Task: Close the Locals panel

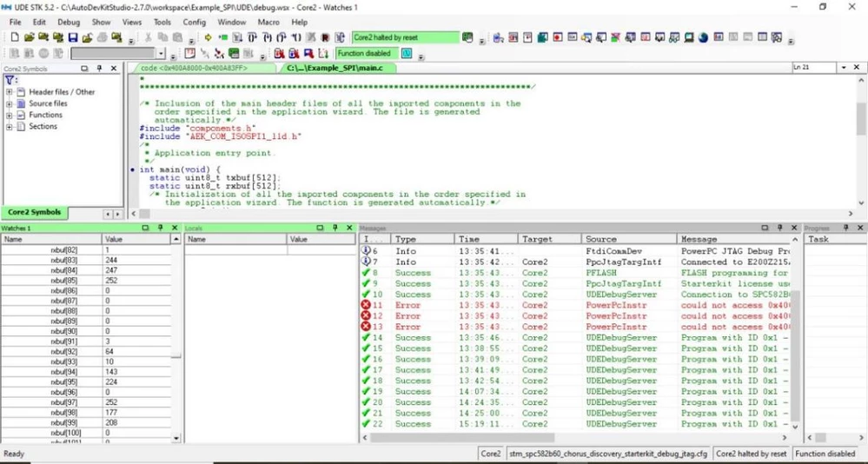Action: (349, 228)
